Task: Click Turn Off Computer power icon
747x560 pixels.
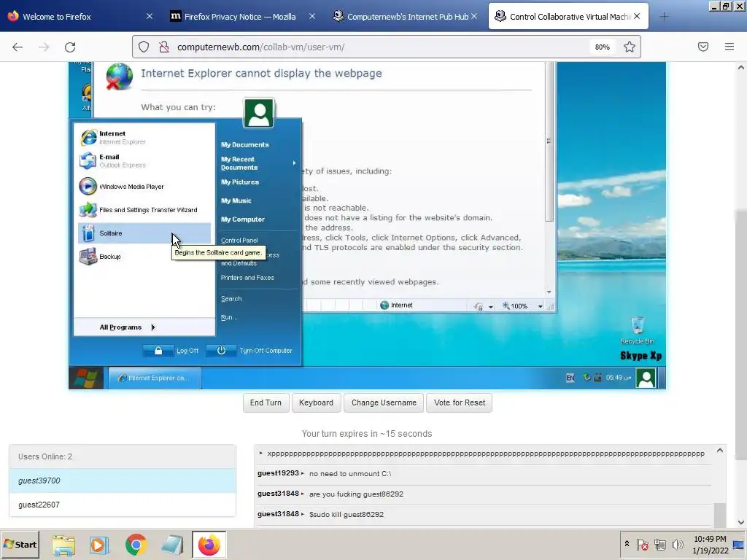Action: 221,351
